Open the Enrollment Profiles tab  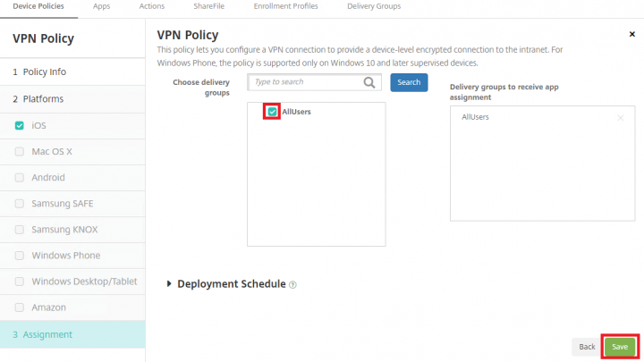pos(285,6)
